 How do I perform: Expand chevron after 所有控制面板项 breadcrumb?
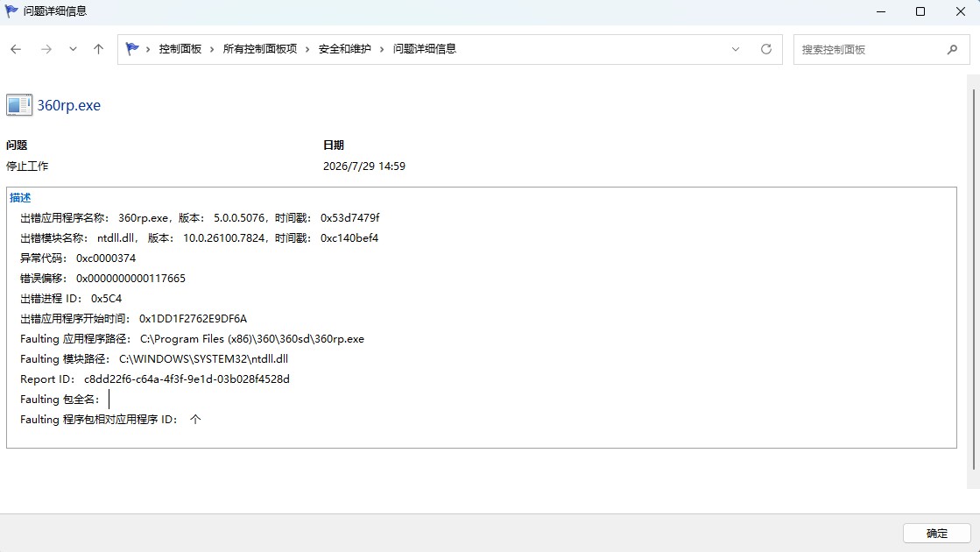pos(307,49)
